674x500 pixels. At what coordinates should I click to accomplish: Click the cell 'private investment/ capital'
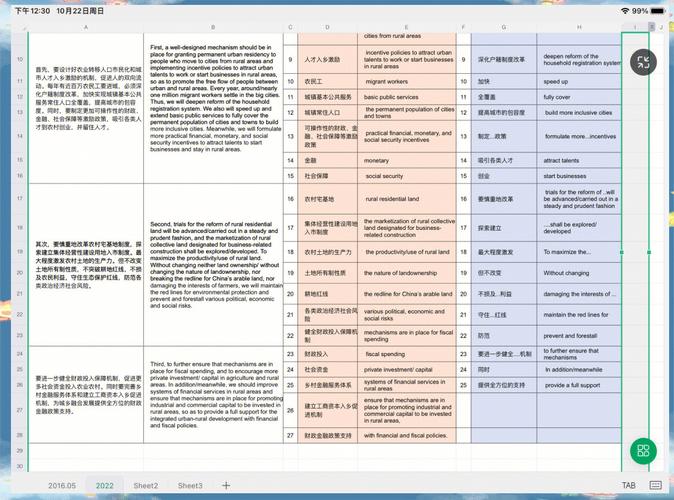point(407,370)
